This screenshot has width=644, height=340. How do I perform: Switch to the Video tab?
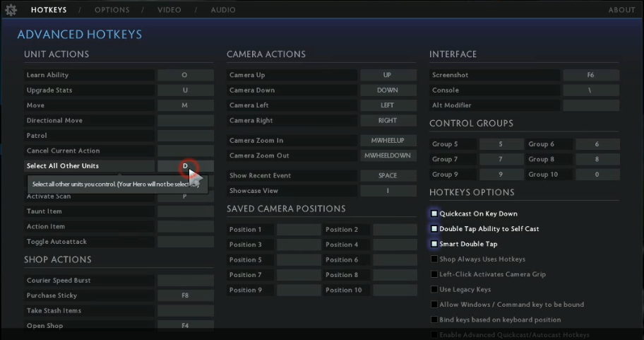pyautogui.click(x=169, y=10)
